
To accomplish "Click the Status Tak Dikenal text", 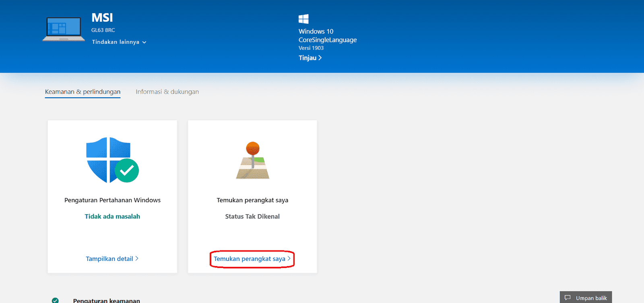I will click(252, 216).
